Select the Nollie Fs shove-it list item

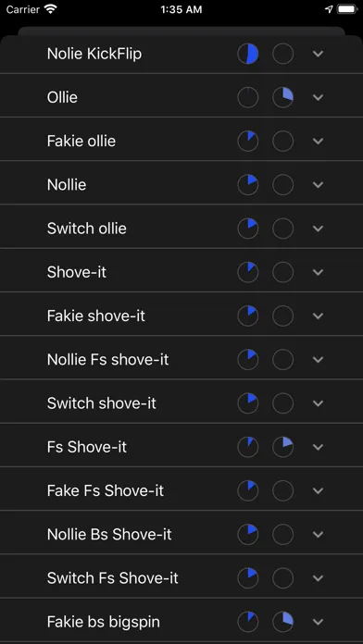(x=181, y=359)
